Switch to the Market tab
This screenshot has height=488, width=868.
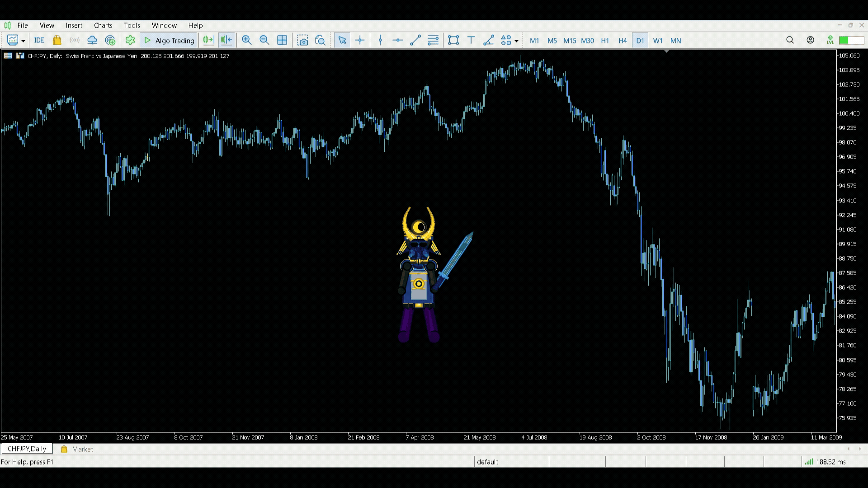77,449
